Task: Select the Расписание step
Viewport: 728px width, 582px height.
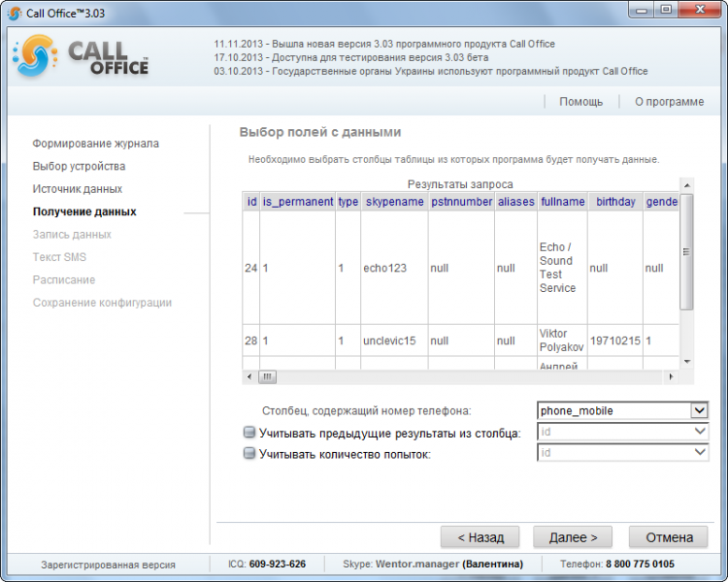Action: tap(64, 280)
